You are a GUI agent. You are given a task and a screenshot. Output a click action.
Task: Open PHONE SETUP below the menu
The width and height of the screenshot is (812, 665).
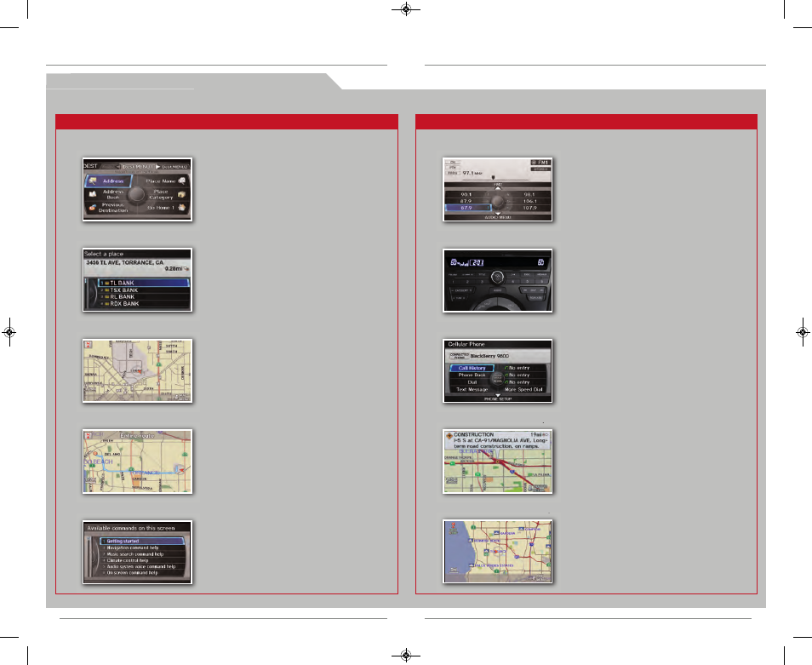point(498,398)
